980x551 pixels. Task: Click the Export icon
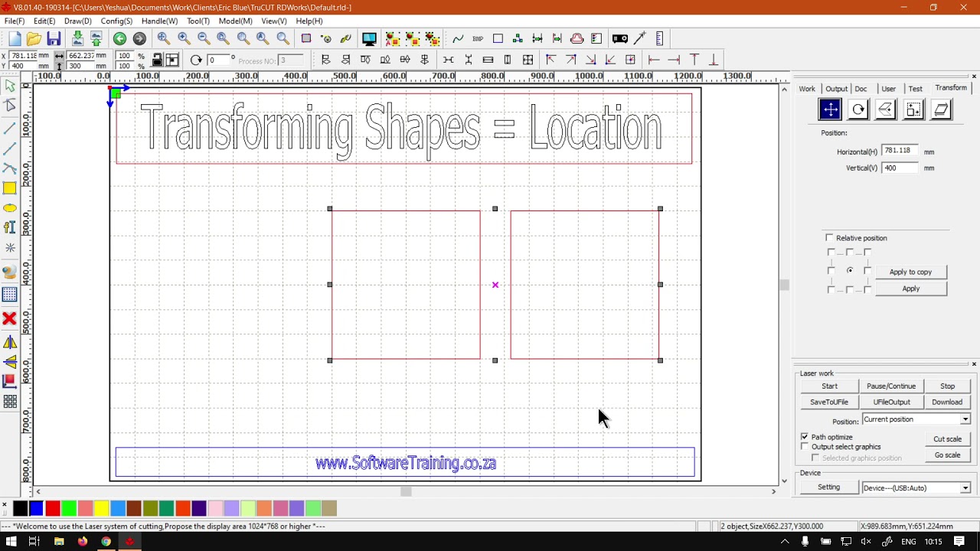pos(96,39)
